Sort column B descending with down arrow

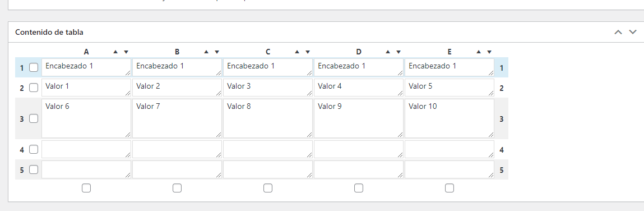pyautogui.click(x=217, y=52)
